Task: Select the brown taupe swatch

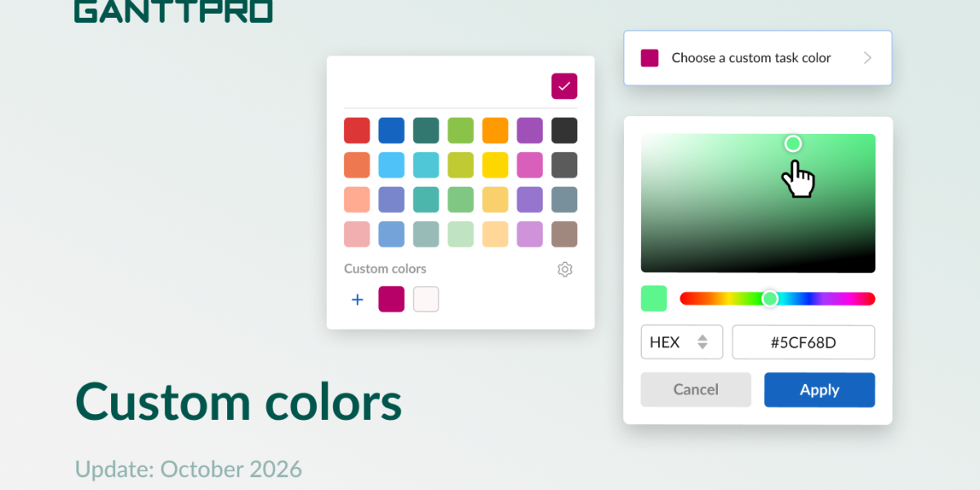Action: tap(564, 234)
